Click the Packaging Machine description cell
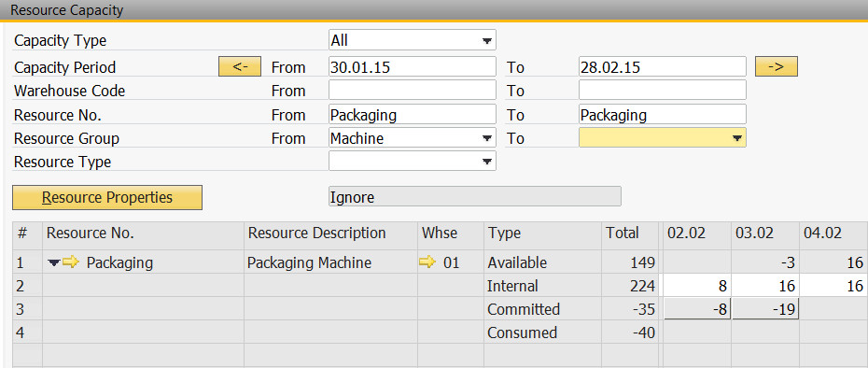Image resolution: width=868 pixels, height=368 pixels. pos(330,262)
